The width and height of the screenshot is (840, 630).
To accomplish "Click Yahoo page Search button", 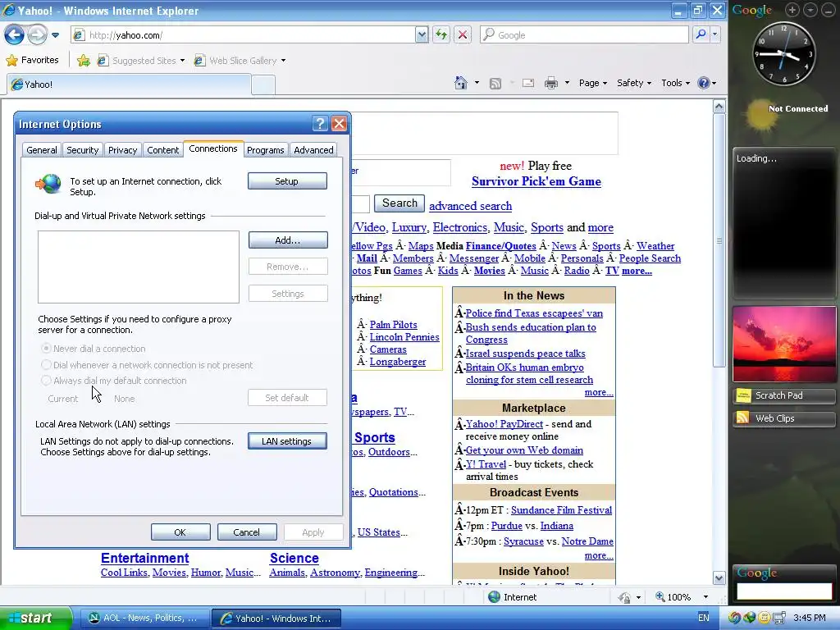I will (399, 203).
